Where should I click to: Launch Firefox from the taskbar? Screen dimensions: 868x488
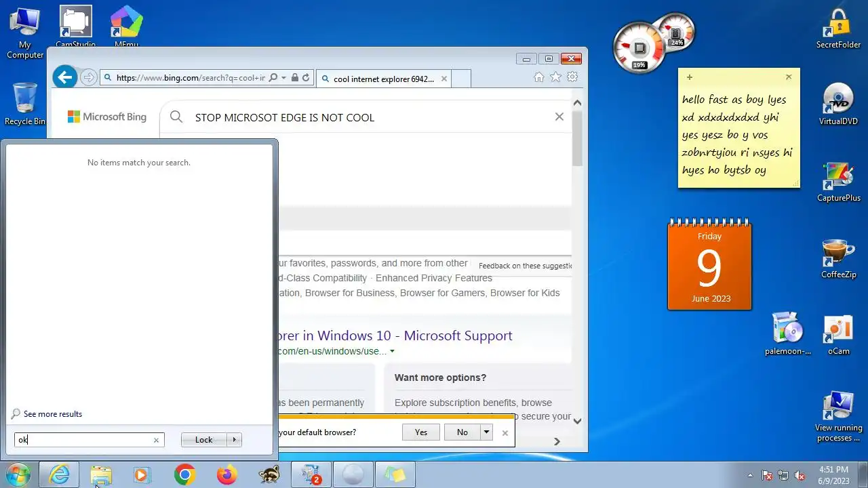[x=226, y=475]
